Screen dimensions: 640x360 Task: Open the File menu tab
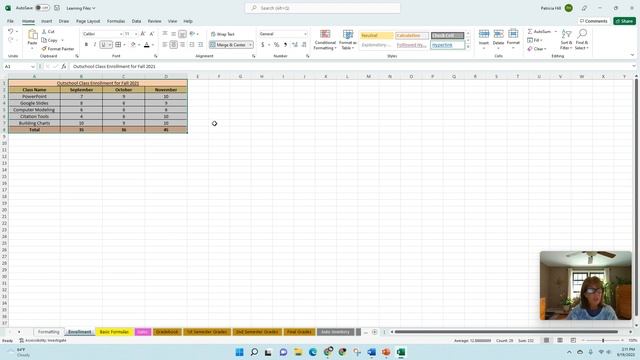(x=10, y=21)
